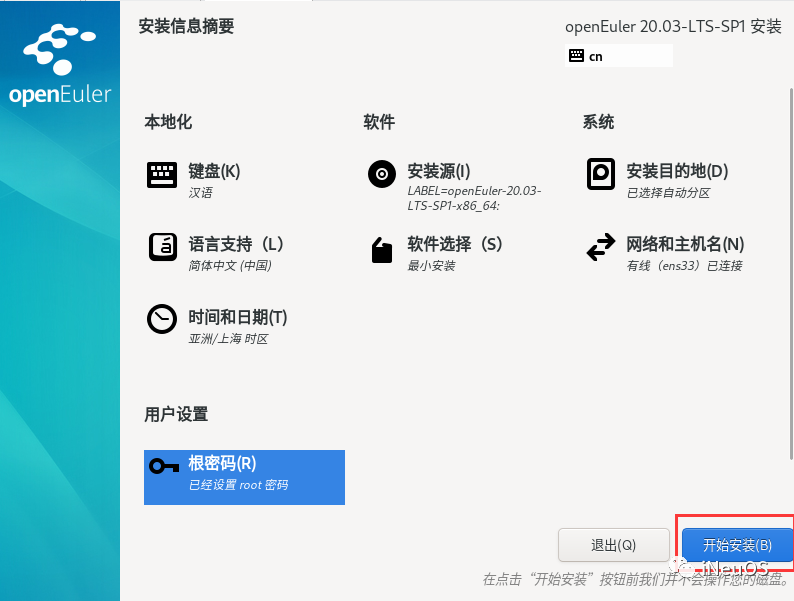The height and width of the screenshot is (601, 794).
Task: Click the openEuler logo
Action: coord(60,64)
